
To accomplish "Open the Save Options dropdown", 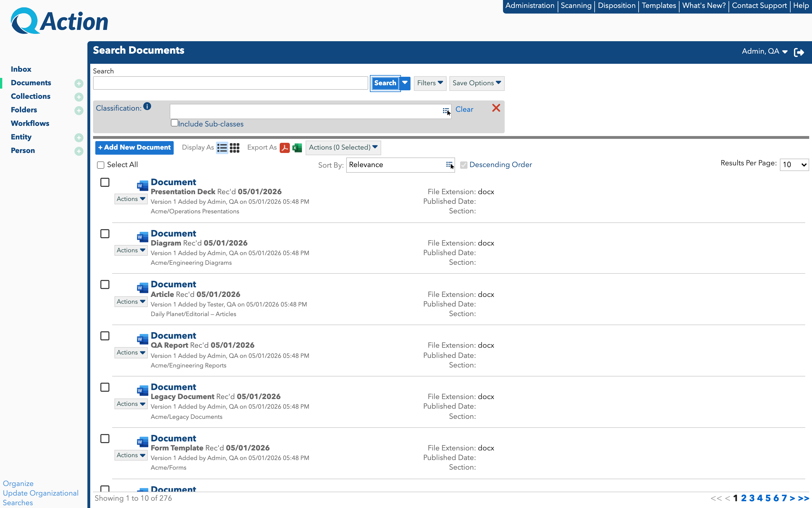I will pos(477,83).
